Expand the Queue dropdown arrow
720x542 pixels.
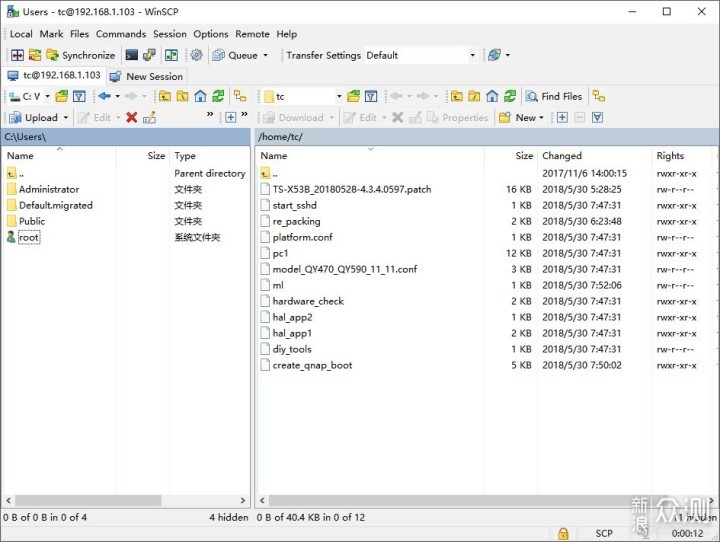point(265,55)
